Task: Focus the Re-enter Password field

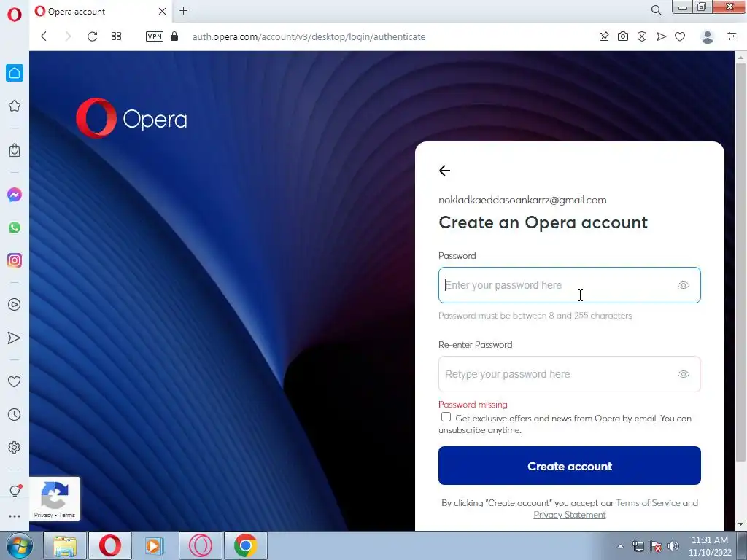Action: tap(569, 374)
